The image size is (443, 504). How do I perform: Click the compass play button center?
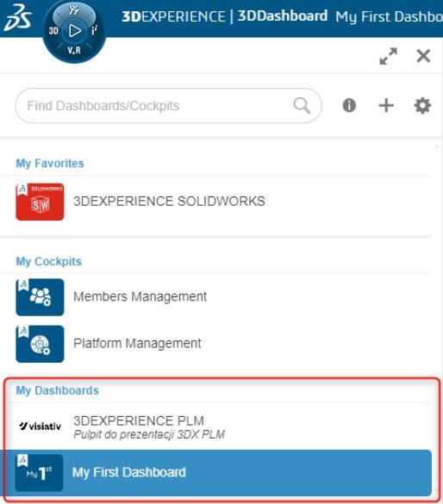(x=75, y=31)
